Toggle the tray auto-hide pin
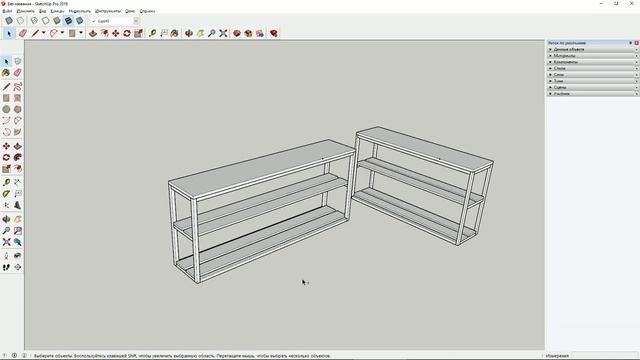Screen dimensions: 640x360 click(631, 43)
